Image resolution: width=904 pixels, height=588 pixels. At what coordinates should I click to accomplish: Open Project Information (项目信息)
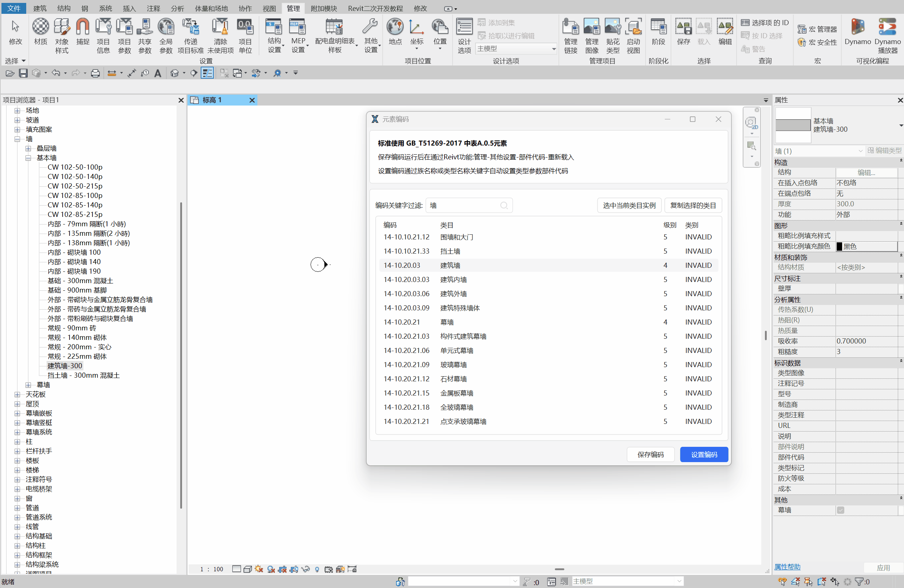[103, 36]
